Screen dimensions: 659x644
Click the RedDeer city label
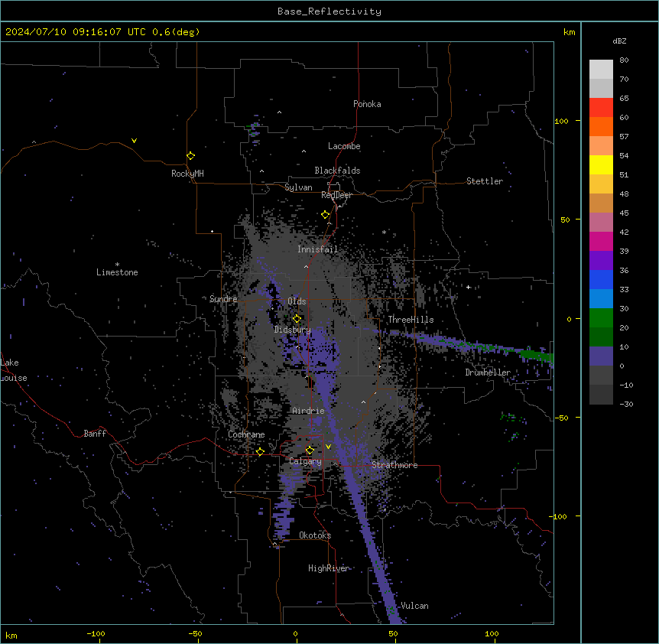point(336,195)
